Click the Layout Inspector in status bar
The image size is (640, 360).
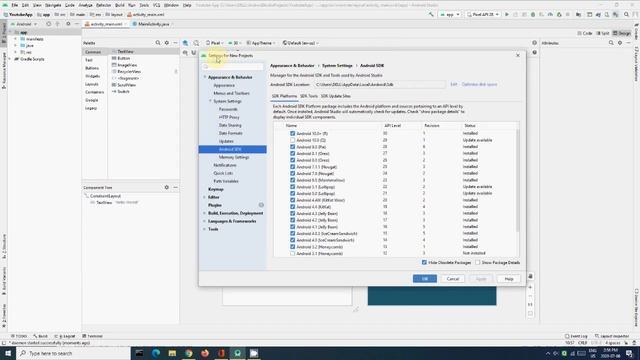[x=612, y=336]
